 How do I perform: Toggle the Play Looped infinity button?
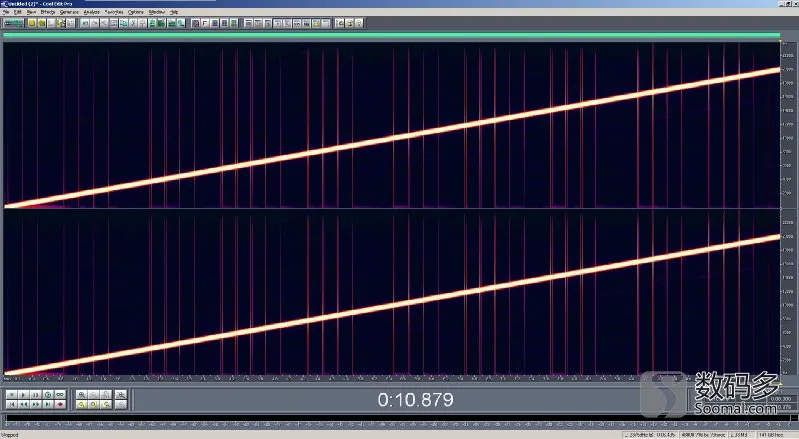pos(60,395)
